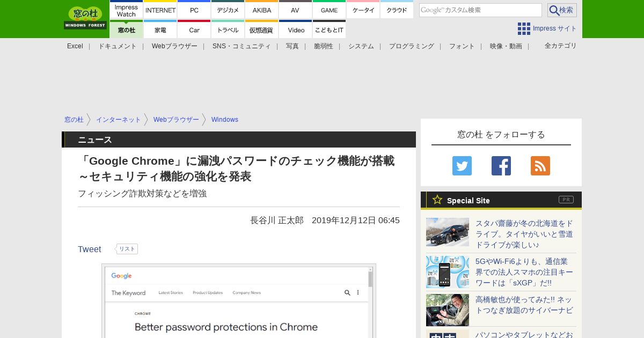Click the 窓の杜 breadcrumb link
Screen dimensions: 644x338
coord(74,120)
